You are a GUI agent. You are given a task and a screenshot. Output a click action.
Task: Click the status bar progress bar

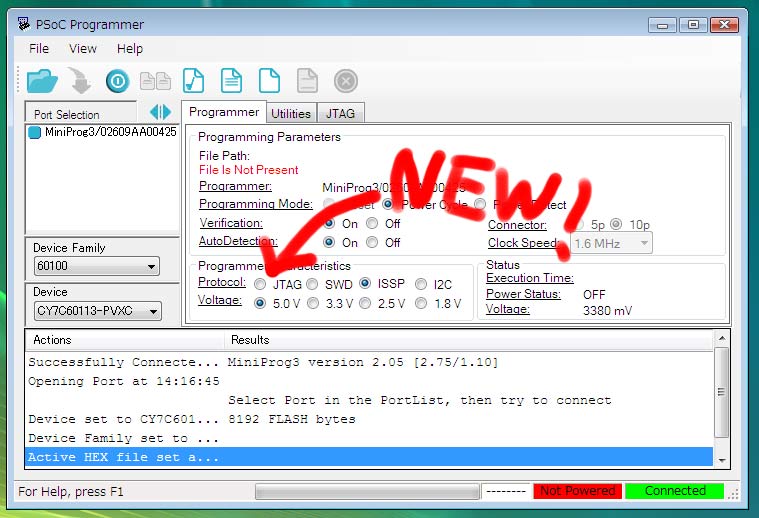click(367, 491)
